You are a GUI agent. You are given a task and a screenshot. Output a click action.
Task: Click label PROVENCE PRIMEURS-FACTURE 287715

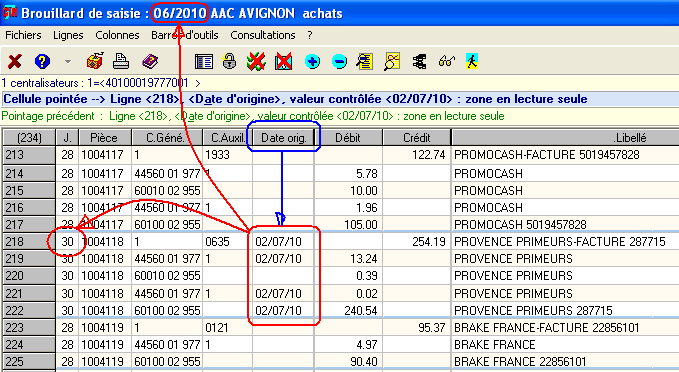[559, 242]
